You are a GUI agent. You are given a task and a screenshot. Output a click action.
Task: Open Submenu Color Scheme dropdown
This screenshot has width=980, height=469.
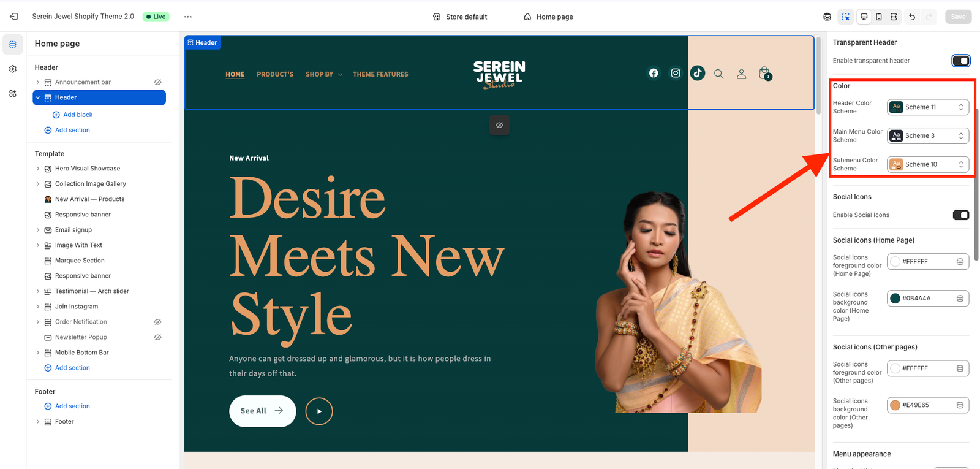click(928, 164)
